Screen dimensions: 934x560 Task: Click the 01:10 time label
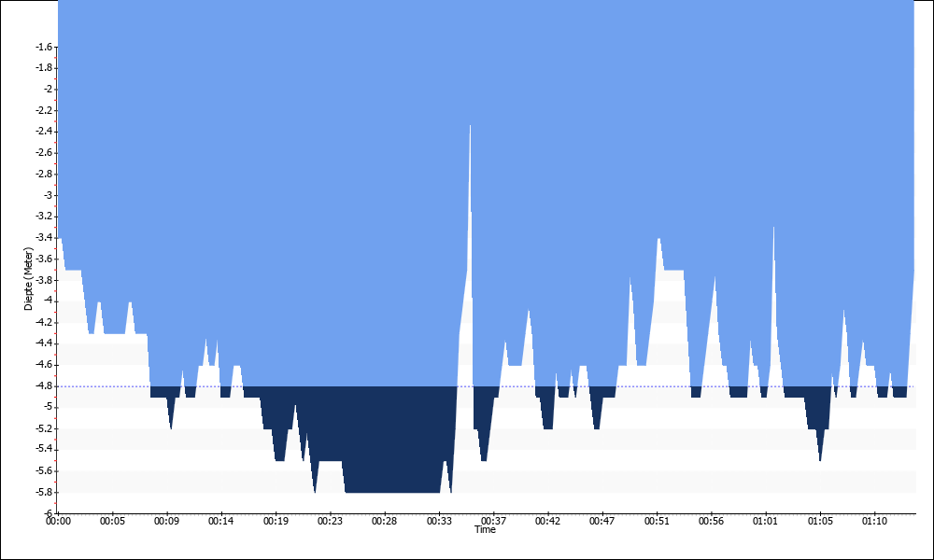pyautogui.click(x=874, y=522)
